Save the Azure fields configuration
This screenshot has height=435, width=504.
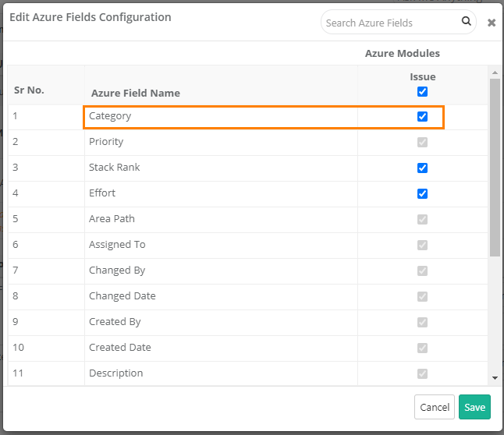coord(474,407)
